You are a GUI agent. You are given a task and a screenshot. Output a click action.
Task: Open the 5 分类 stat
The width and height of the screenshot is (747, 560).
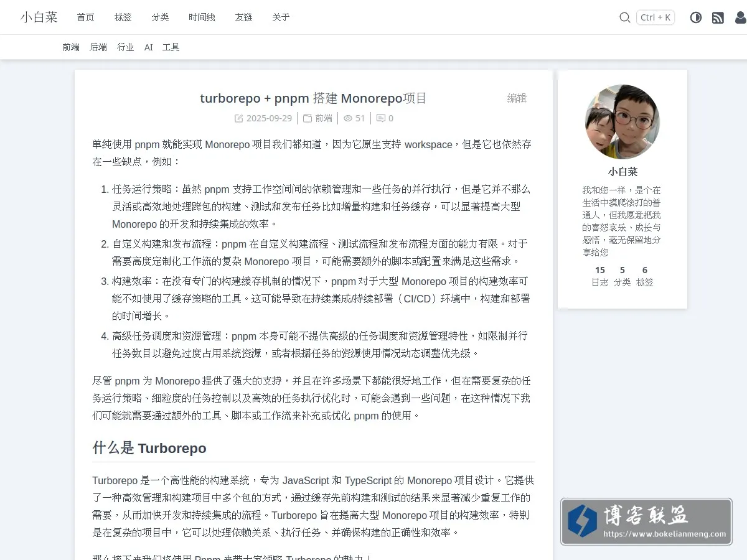[622, 276]
